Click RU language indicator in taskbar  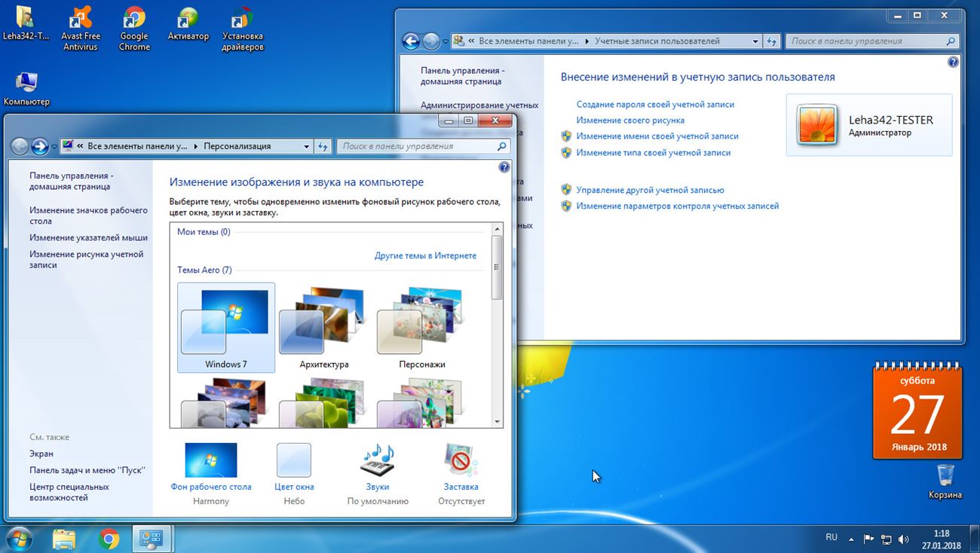(831, 537)
